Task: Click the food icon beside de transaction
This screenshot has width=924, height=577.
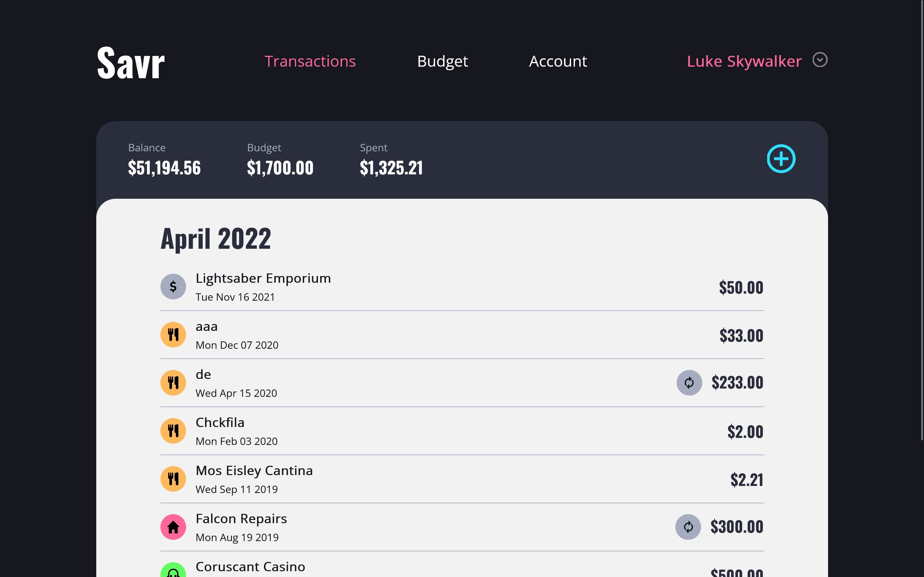Action: click(x=173, y=383)
